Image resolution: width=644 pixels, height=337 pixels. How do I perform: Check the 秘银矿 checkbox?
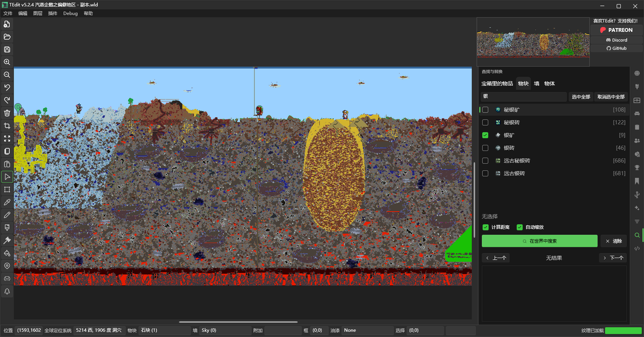pos(486,110)
